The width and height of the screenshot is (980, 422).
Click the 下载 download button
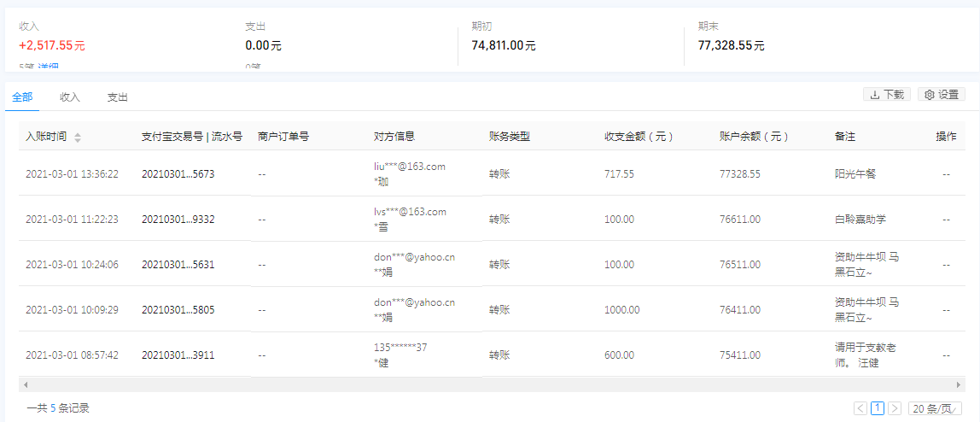[886, 95]
